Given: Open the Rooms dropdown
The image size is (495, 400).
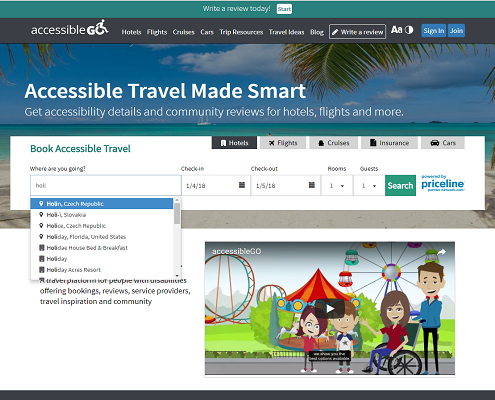Looking at the screenshot, I should click(x=337, y=185).
